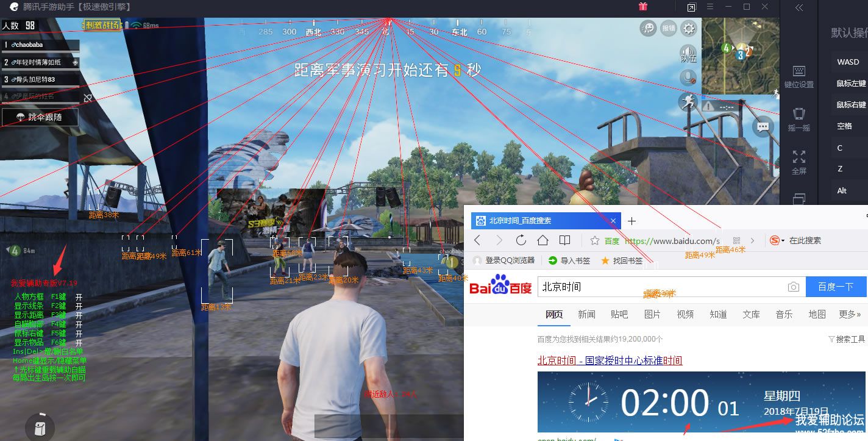Tap the item icon at bottom-left of game
868x441 pixels.
pyautogui.click(x=40, y=428)
